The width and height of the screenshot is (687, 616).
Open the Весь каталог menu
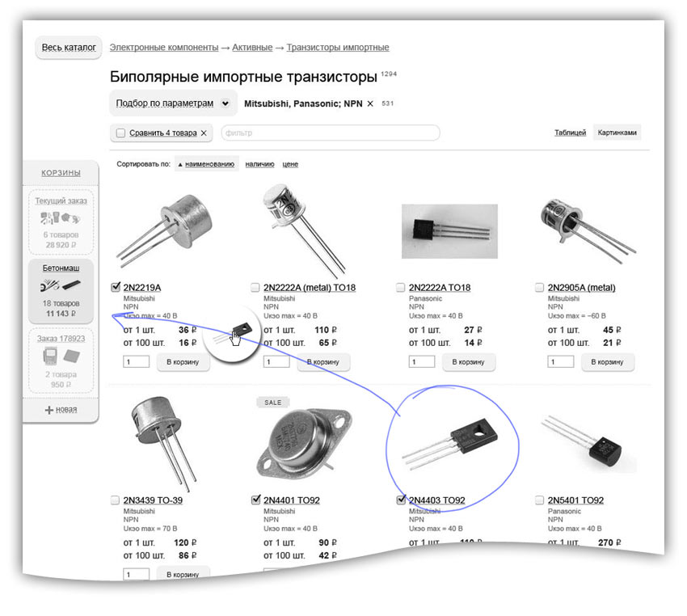click(69, 48)
